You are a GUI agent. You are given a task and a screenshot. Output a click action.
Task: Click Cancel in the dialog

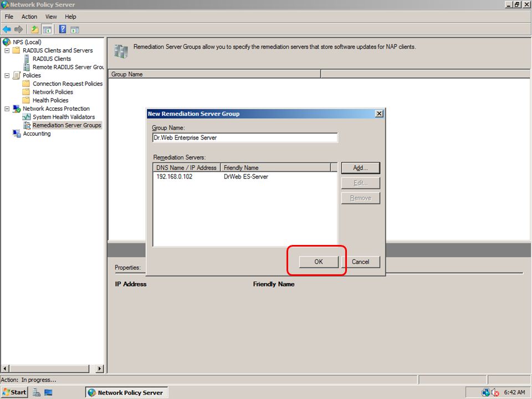tap(360, 262)
